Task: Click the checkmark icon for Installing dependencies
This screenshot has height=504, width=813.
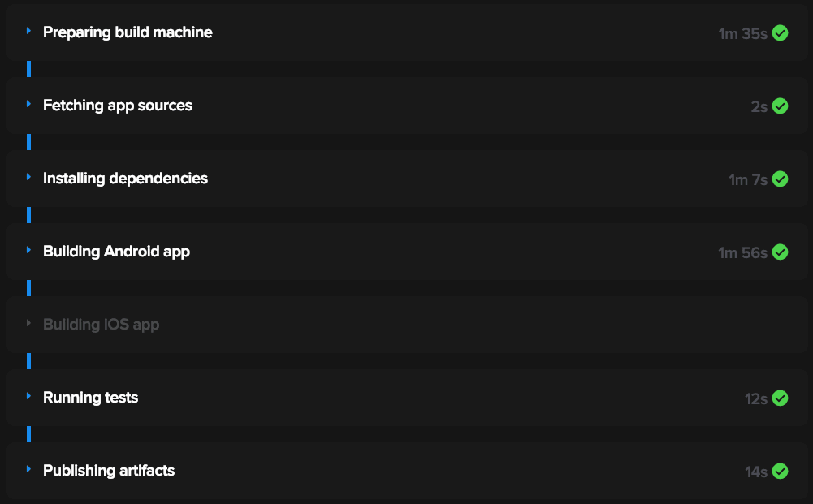Action: (780, 179)
